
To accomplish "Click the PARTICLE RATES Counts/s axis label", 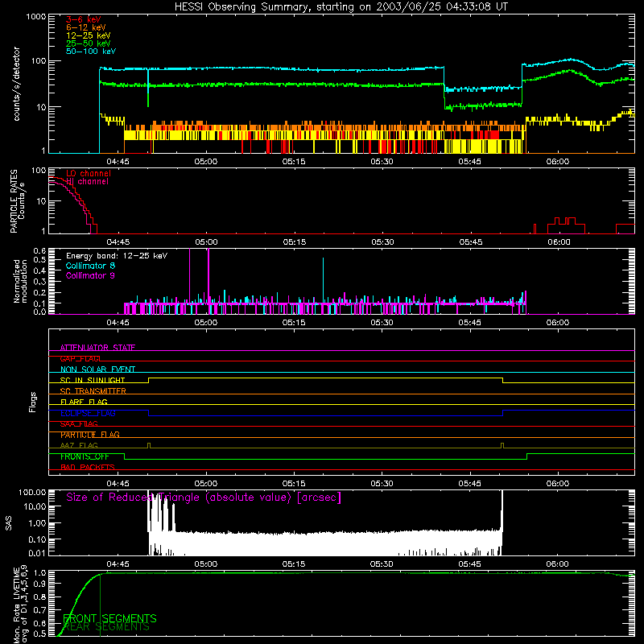I will click(x=17, y=201).
